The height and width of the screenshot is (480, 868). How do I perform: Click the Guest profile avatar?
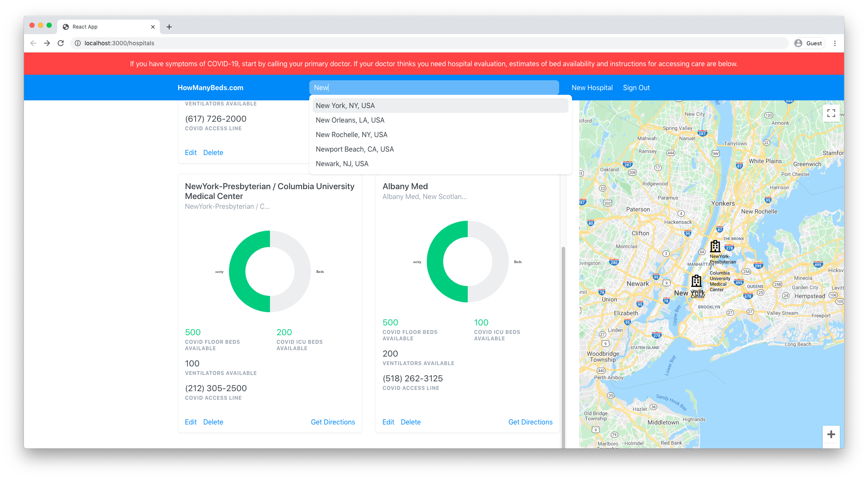tap(798, 43)
